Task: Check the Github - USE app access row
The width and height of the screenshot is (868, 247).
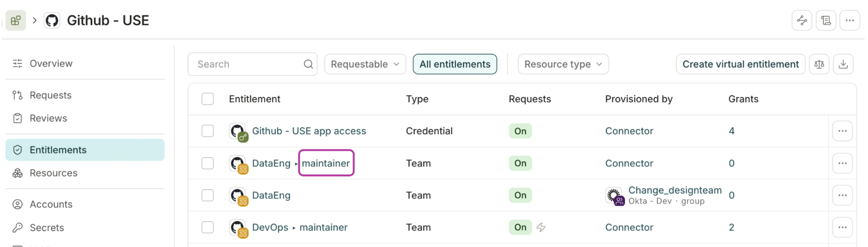Action: (x=207, y=131)
